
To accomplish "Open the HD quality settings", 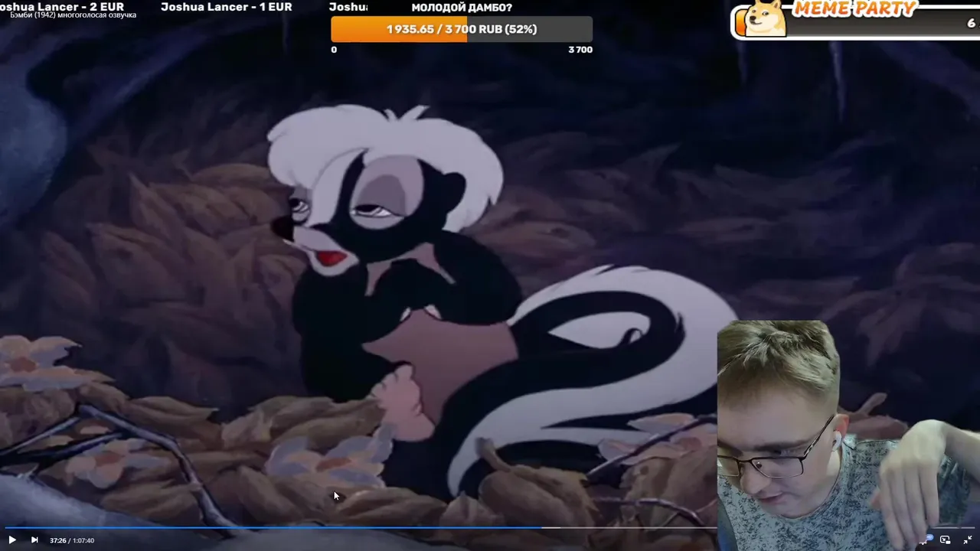I will [x=926, y=540].
